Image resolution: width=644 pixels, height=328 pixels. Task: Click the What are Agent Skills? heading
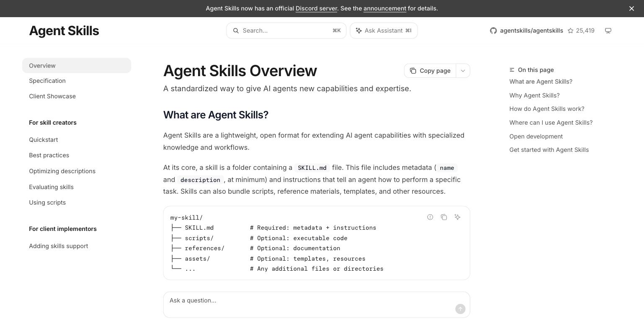click(x=216, y=115)
